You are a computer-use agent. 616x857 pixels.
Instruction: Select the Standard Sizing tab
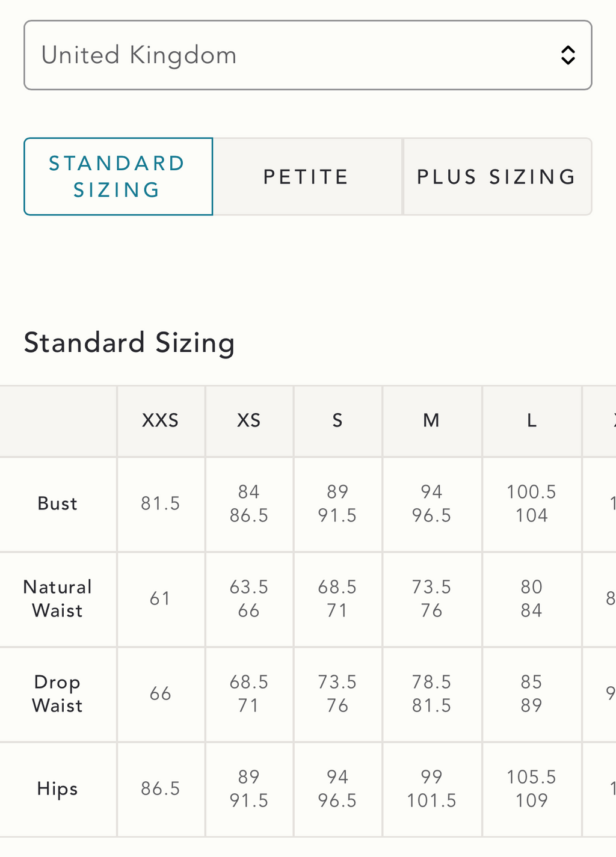pos(118,176)
